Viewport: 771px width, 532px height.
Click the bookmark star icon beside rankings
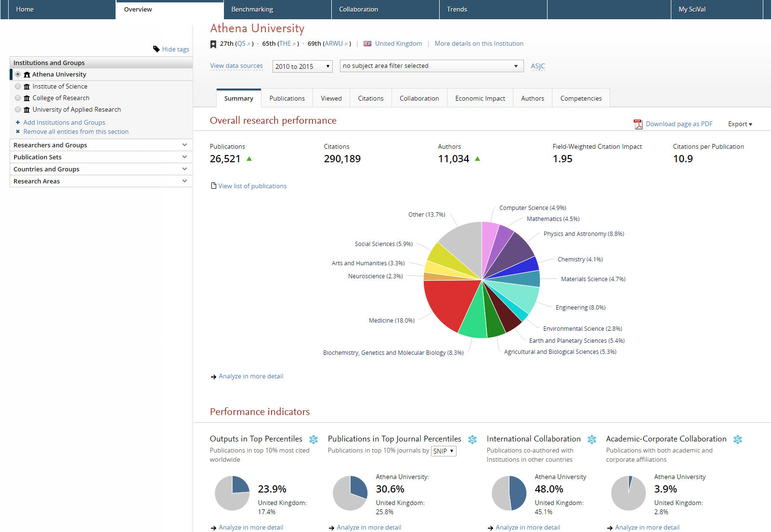click(x=213, y=44)
